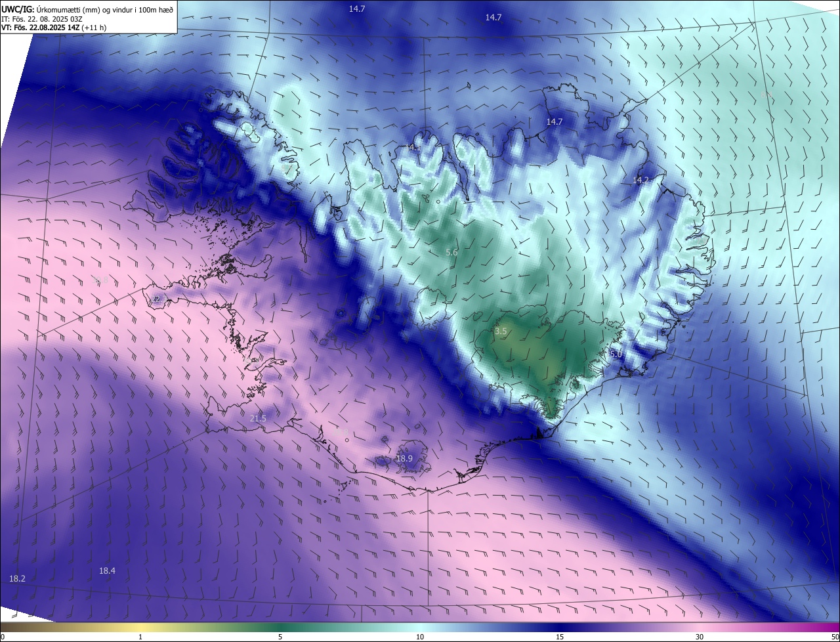
Task: Click the '1' tick on the color scale
Action: tap(140, 637)
